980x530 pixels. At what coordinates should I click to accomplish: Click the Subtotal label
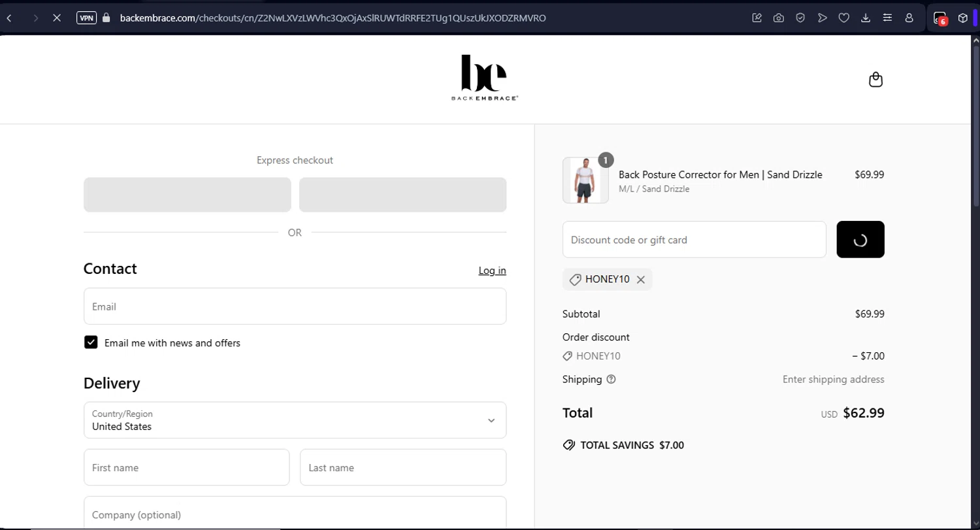[x=581, y=314]
